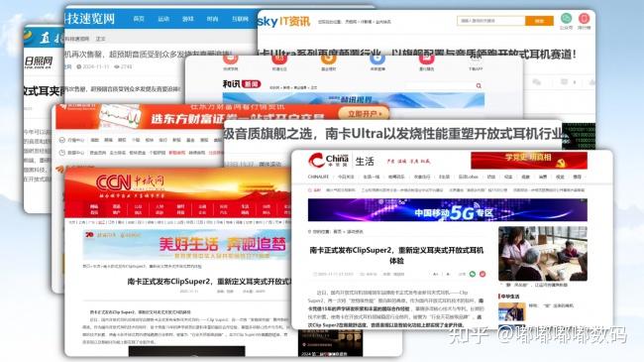Open the elderly care photo thumbnail in the 中华网 sidebar
Screen dimensions: 644x362
(x=543, y=254)
